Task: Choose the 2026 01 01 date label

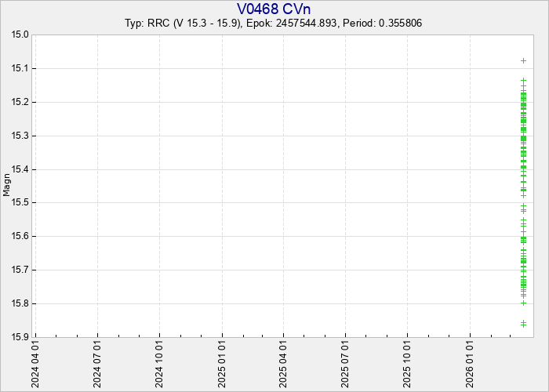Action: pyautogui.click(x=471, y=363)
